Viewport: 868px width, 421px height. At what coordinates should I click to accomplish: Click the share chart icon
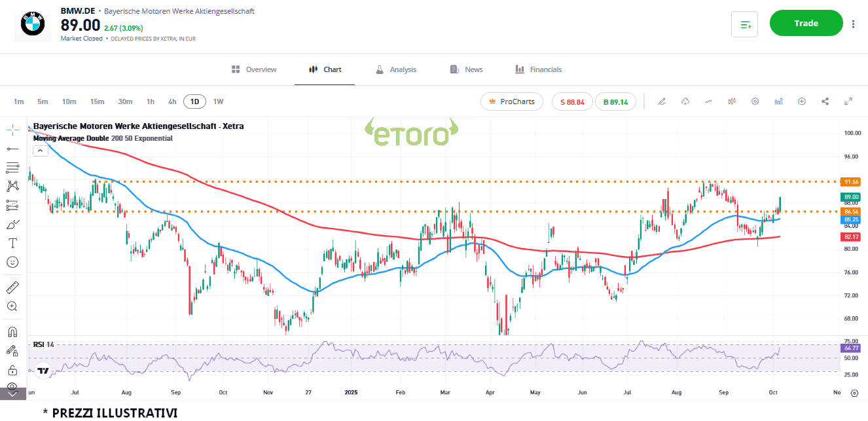click(825, 101)
